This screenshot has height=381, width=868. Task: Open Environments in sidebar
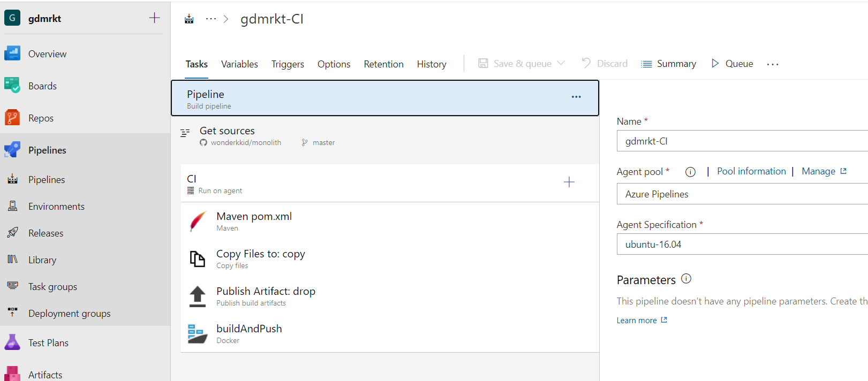click(x=56, y=206)
